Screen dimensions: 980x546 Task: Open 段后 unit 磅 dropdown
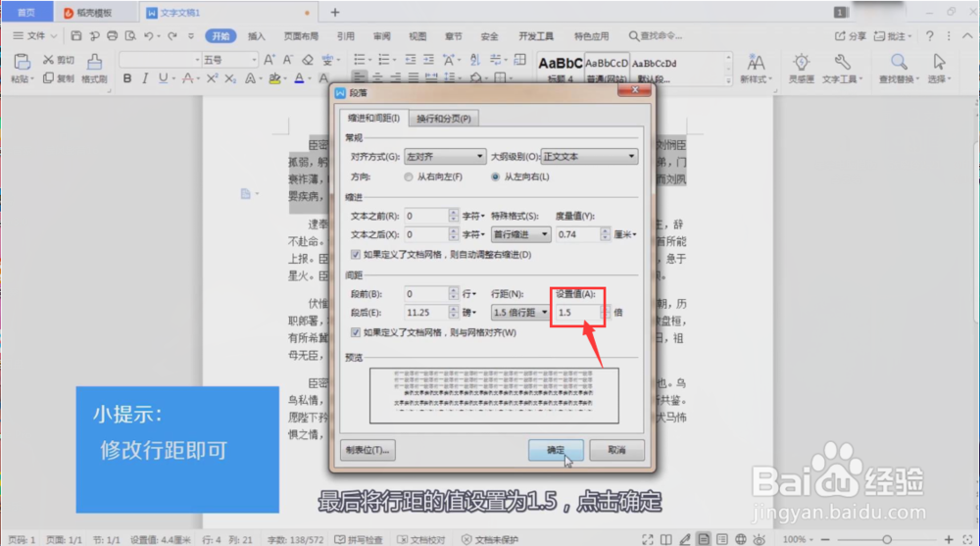[x=468, y=312]
